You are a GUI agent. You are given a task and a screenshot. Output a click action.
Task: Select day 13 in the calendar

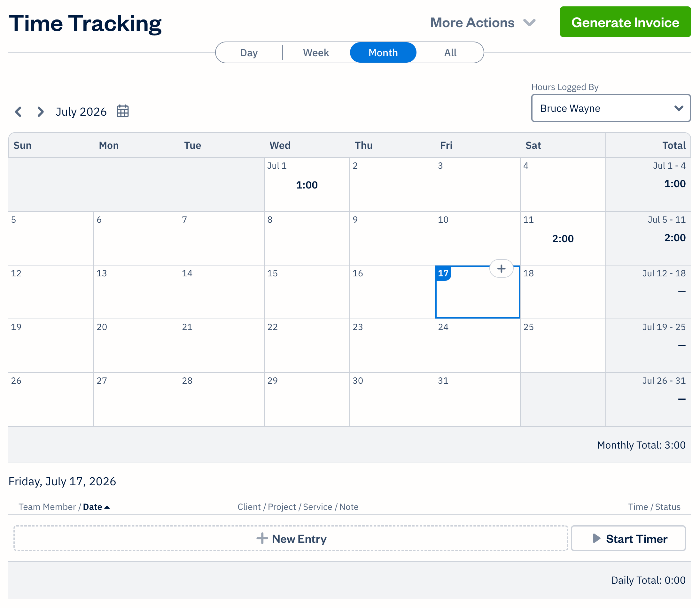tap(136, 292)
